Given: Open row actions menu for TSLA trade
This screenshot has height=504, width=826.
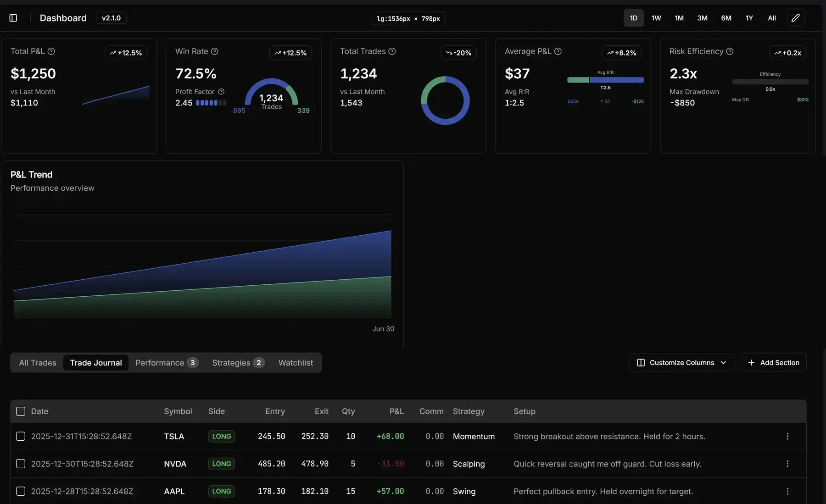Looking at the screenshot, I should (x=787, y=436).
